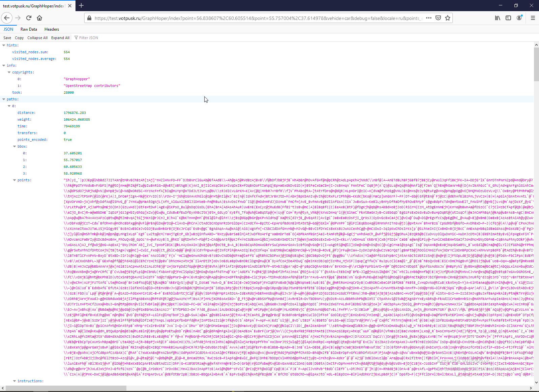
Task: Switch to the Raw Data tab
Action: click(29, 29)
